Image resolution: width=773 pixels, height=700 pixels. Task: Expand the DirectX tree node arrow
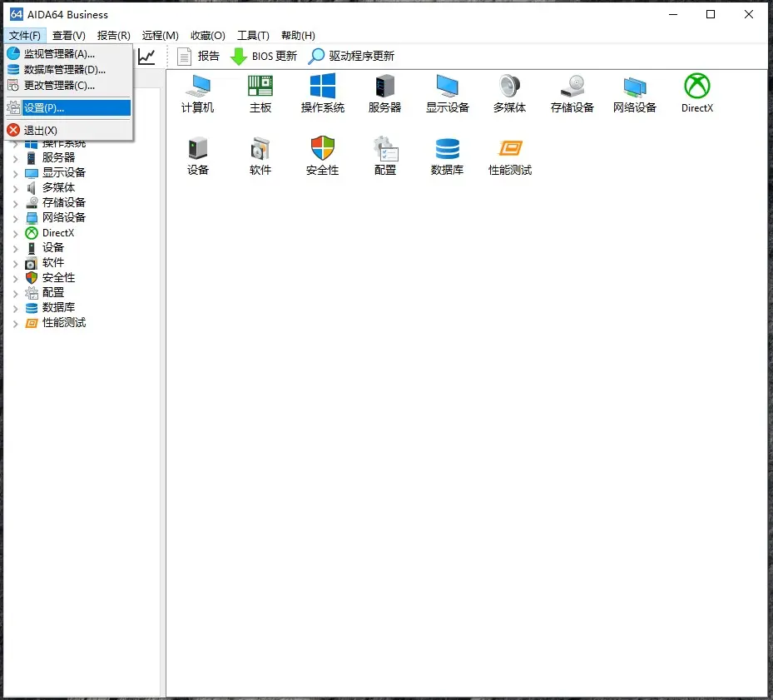pos(15,234)
